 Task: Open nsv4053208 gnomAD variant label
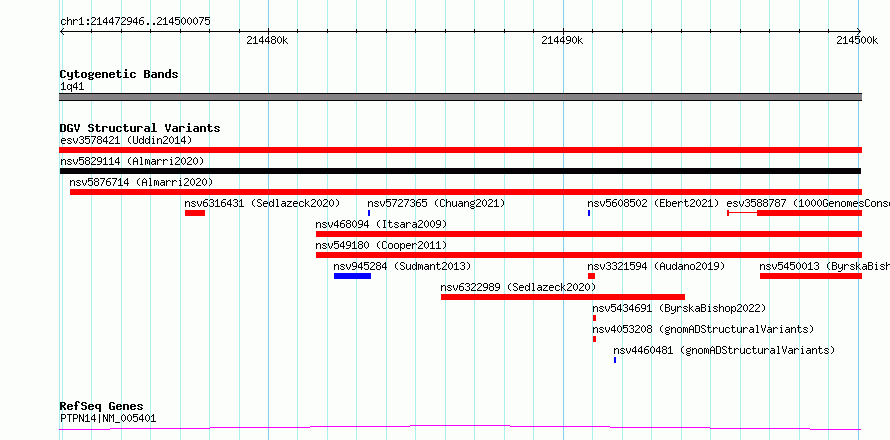pos(703,329)
